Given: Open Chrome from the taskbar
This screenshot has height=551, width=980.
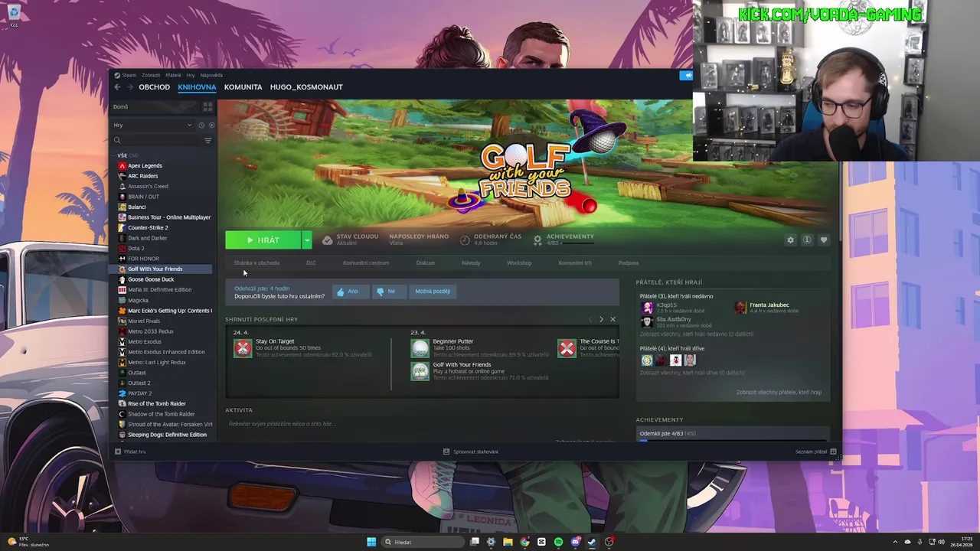Looking at the screenshot, I should click(524, 542).
